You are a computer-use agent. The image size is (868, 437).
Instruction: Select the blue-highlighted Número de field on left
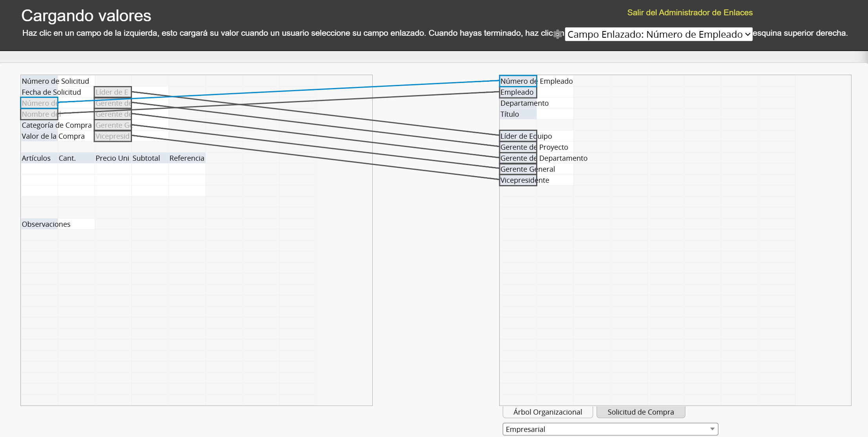39,103
